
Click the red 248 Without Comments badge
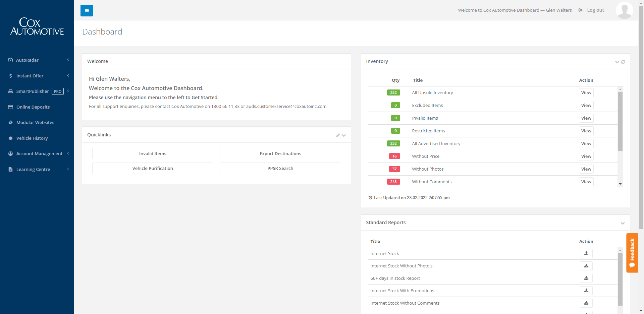coord(393,182)
